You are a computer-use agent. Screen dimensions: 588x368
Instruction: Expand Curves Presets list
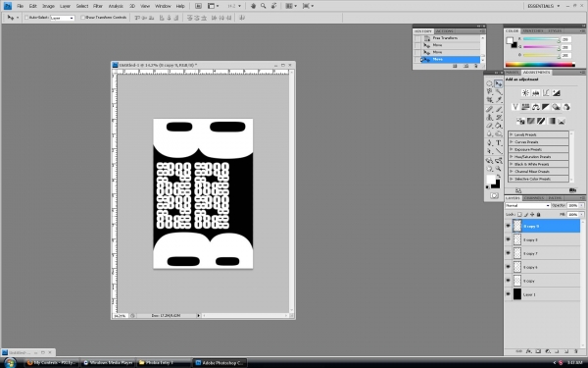tap(512, 142)
